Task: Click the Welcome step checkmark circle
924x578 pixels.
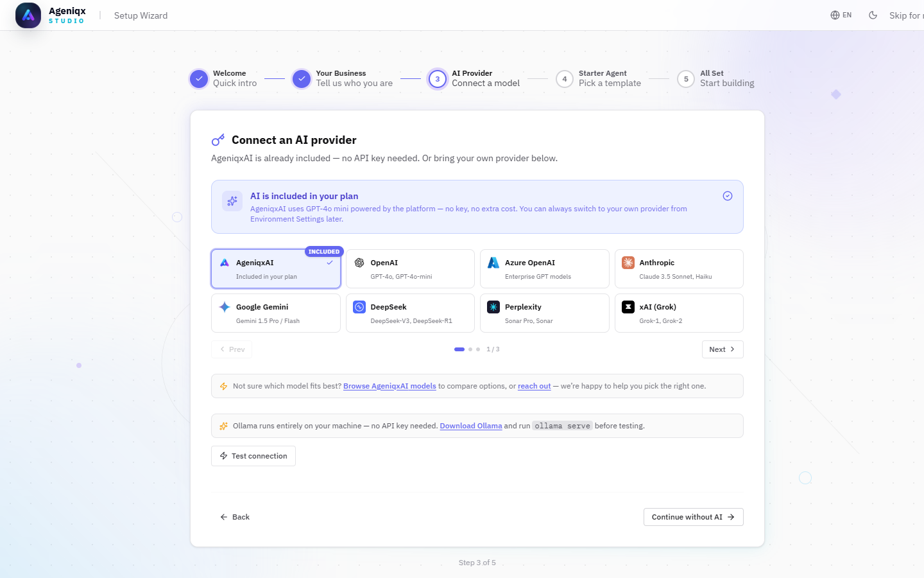Action: (x=199, y=79)
